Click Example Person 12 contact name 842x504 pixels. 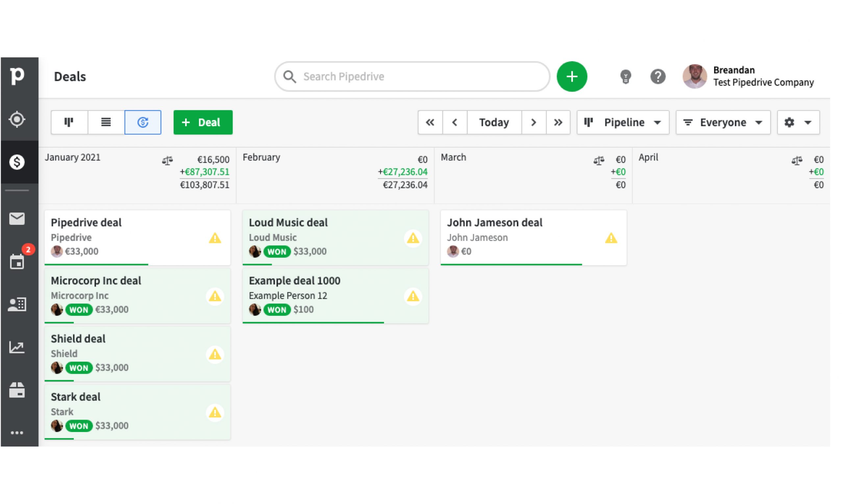pyautogui.click(x=288, y=296)
